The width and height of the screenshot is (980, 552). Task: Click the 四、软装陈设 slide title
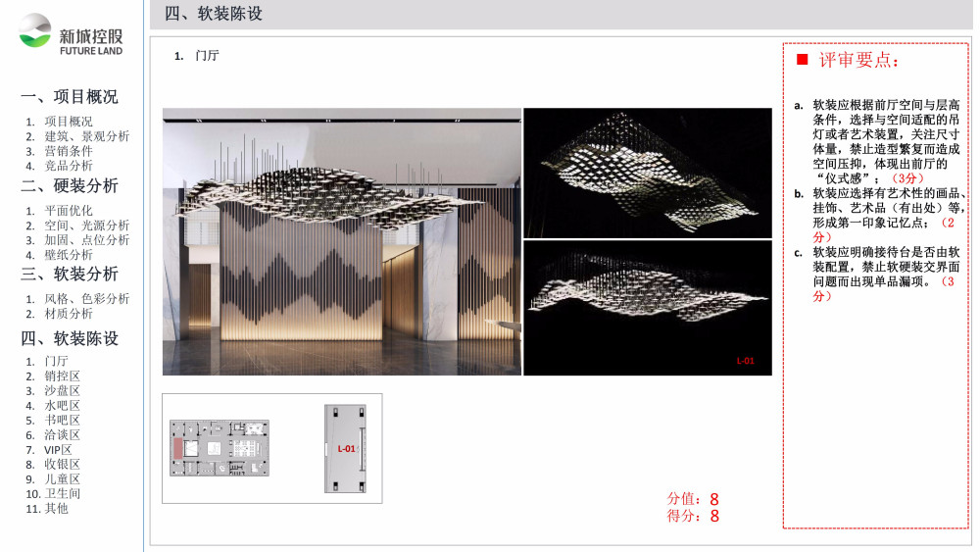(214, 15)
